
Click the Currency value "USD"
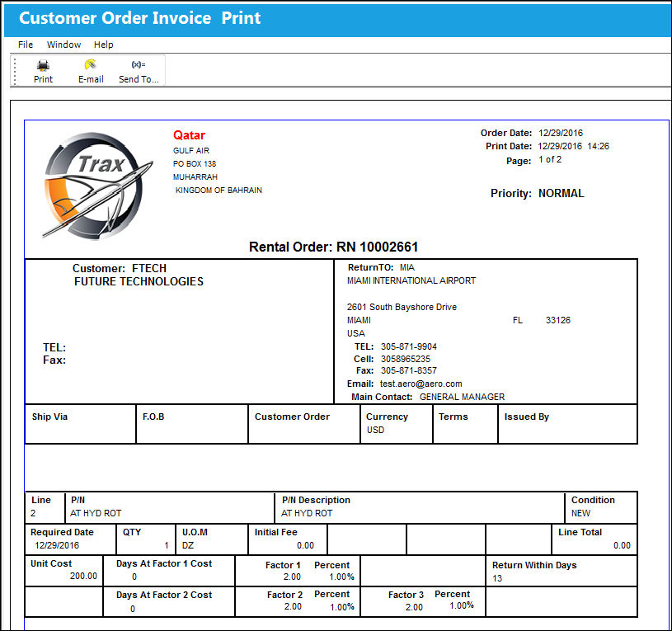375,430
